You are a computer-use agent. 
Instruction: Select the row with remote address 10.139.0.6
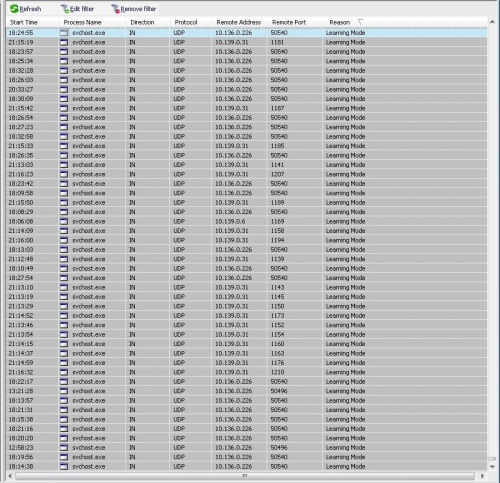click(246, 221)
